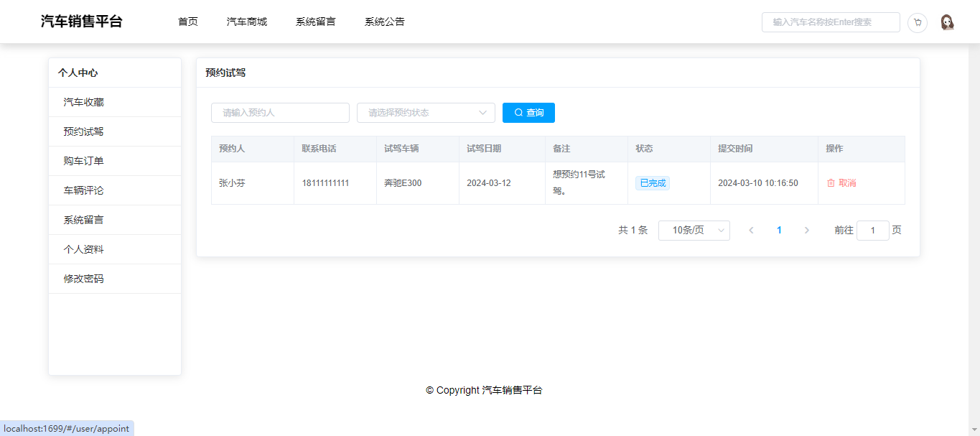Go to the previous page arrow

pyautogui.click(x=751, y=231)
